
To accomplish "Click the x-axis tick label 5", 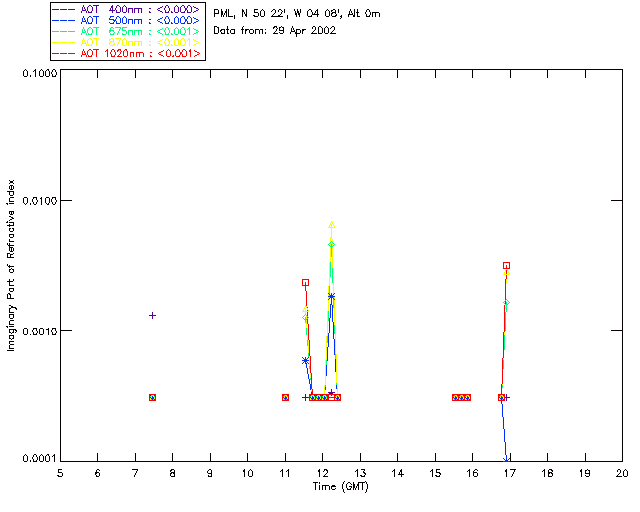I will tap(60, 473).
